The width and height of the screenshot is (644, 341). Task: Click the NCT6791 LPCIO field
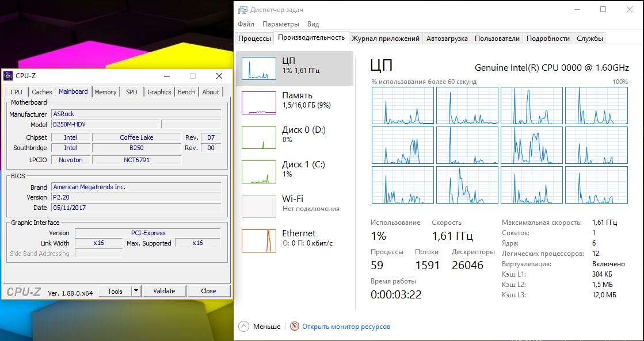point(136,160)
